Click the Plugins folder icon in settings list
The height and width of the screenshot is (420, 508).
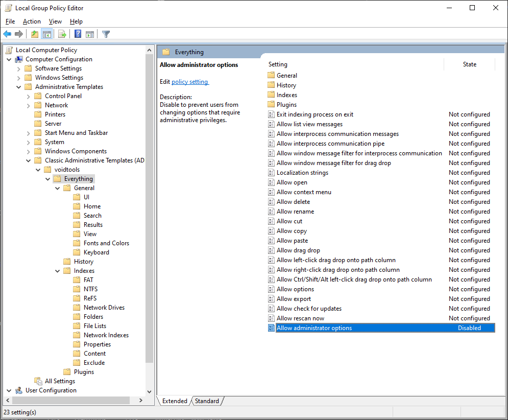pos(271,104)
